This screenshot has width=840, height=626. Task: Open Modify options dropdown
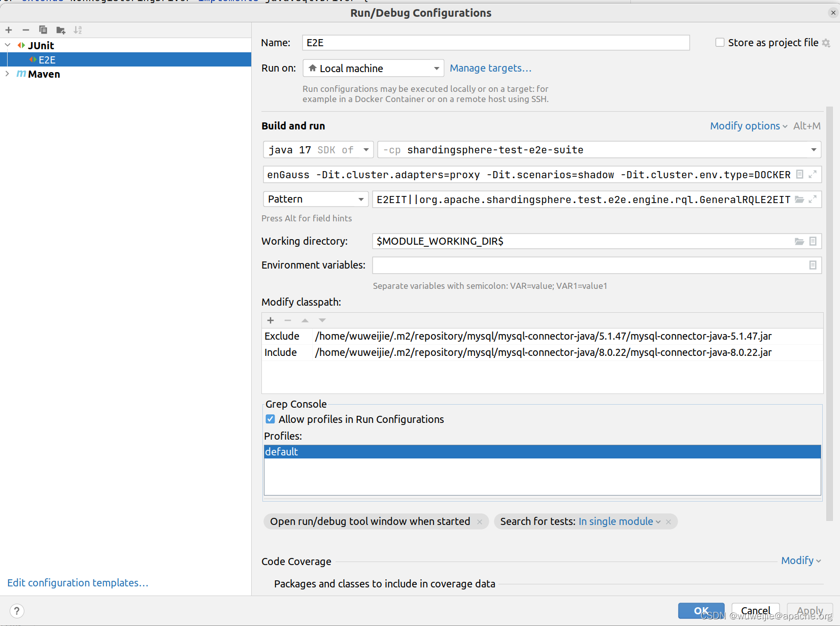[749, 126]
